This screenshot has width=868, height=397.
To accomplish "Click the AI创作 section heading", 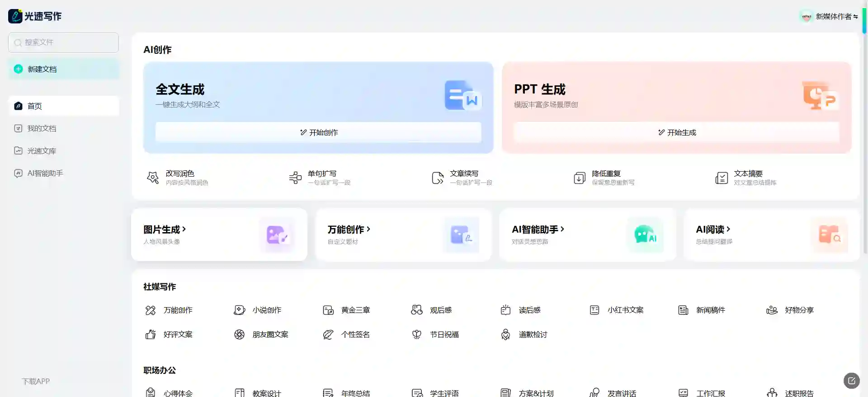I will click(x=157, y=50).
